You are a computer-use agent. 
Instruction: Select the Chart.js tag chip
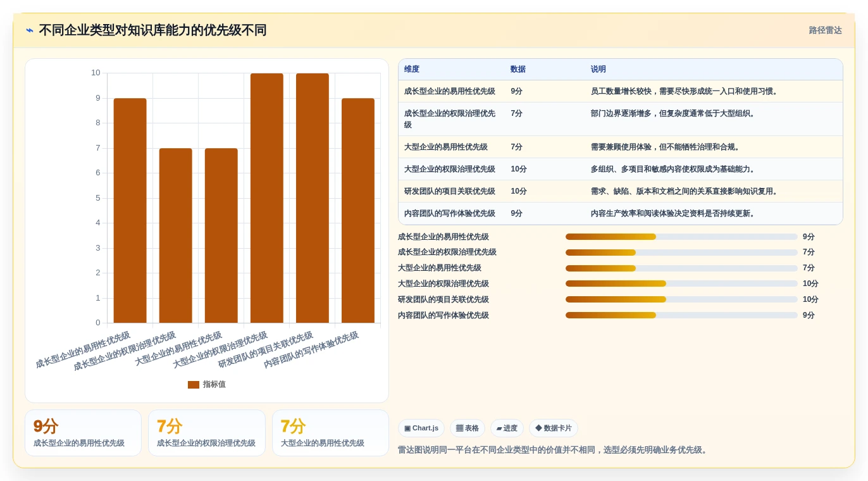click(x=421, y=428)
